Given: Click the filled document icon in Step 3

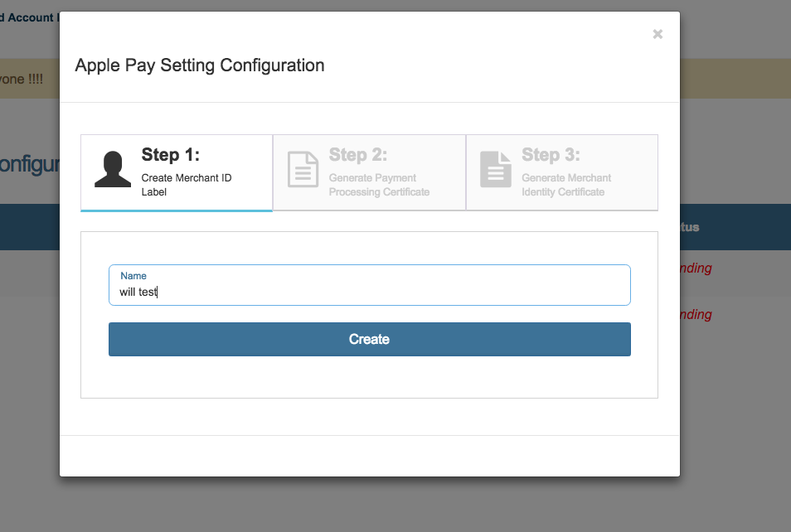Looking at the screenshot, I should pyautogui.click(x=496, y=169).
